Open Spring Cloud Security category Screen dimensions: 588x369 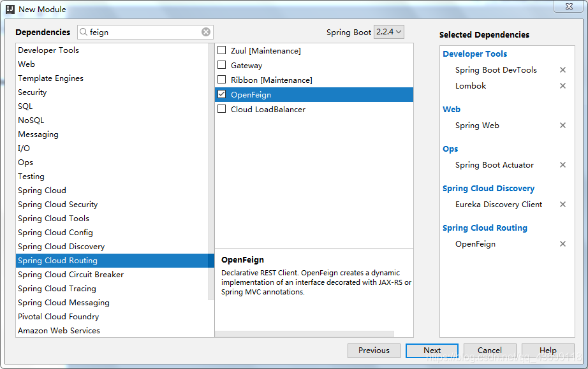(x=112, y=205)
